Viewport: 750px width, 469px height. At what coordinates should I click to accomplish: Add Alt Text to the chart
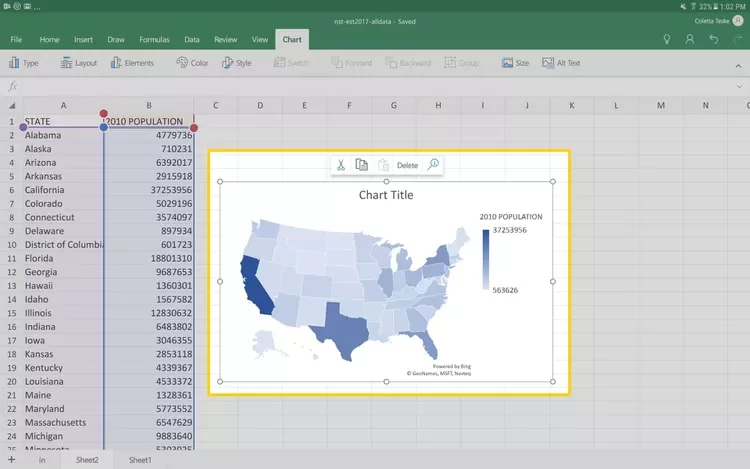(561, 63)
